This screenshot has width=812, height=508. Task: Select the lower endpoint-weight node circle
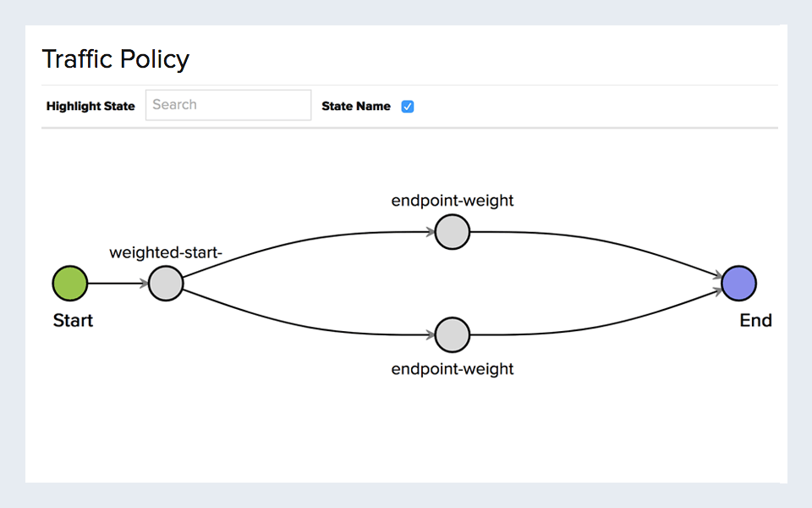pyautogui.click(x=453, y=334)
